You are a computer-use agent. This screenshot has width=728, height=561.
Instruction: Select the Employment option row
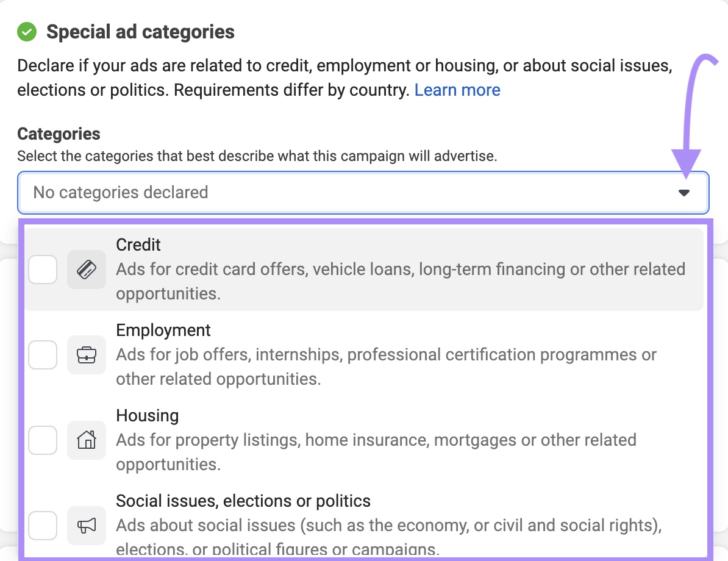click(366, 354)
